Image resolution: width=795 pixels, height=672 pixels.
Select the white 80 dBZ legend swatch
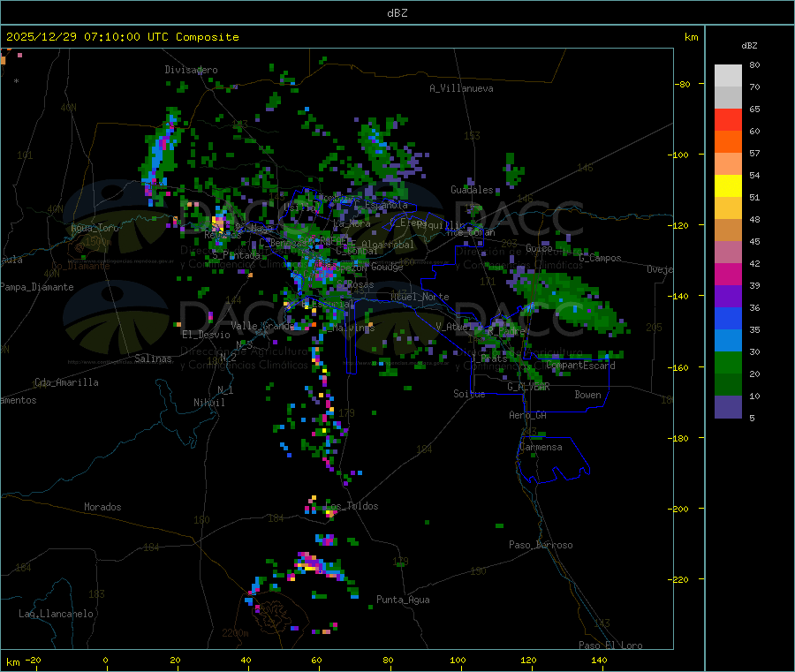coord(728,76)
